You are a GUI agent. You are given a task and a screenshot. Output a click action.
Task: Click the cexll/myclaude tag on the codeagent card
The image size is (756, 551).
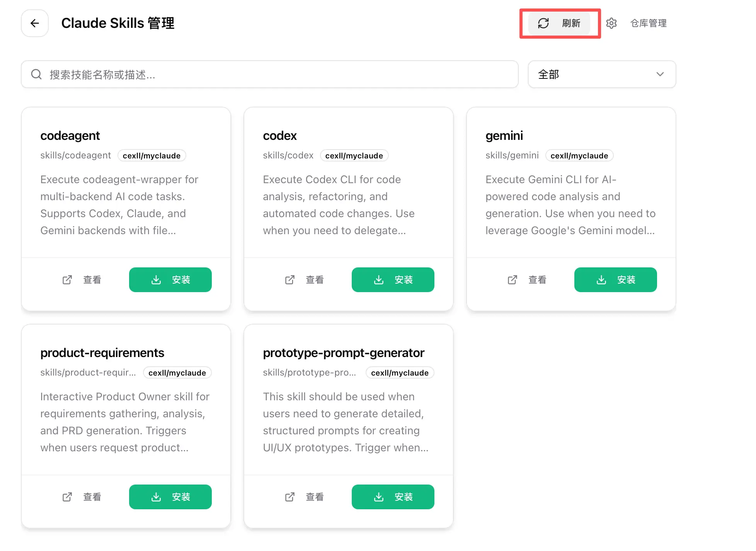[x=152, y=156]
